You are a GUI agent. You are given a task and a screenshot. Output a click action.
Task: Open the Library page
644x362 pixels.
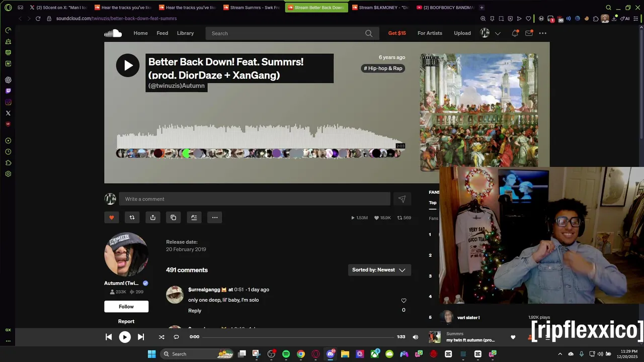pos(185,33)
